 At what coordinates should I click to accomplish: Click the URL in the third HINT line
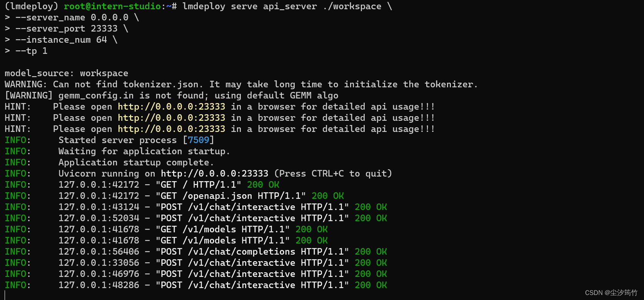[171, 129]
